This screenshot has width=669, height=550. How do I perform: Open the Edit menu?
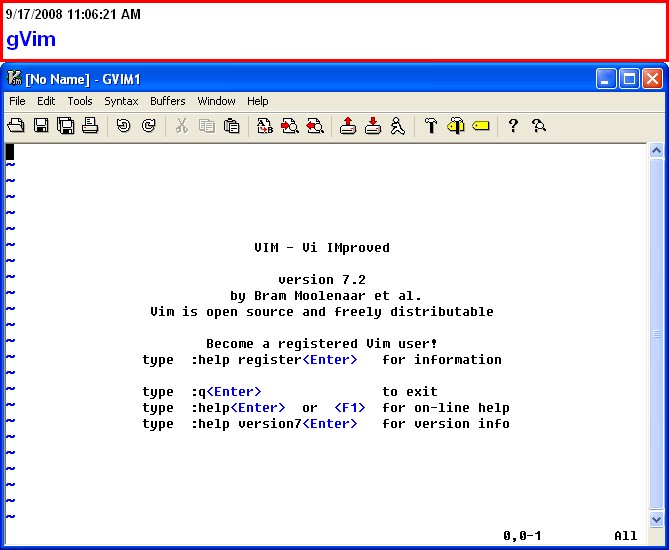[46, 101]
